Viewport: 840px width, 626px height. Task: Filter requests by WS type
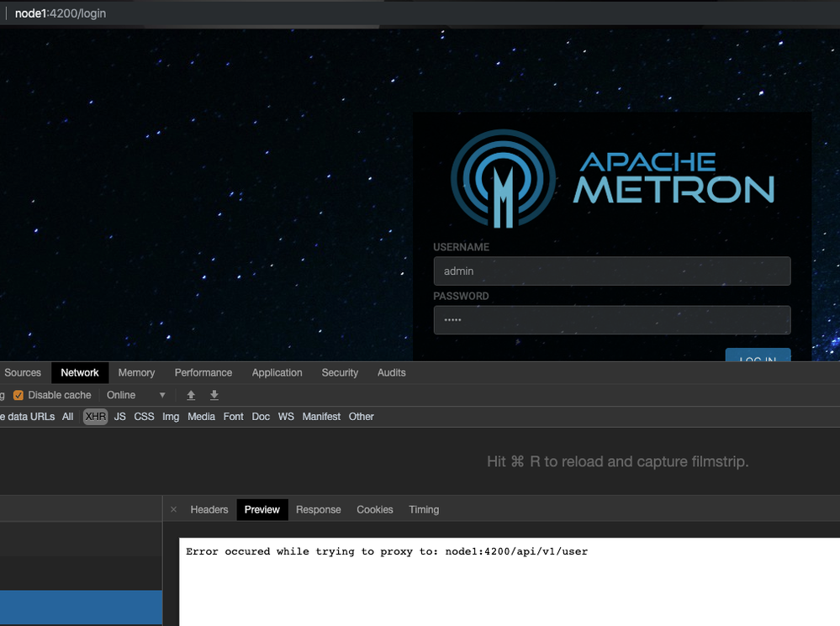pyautogui.click(x=286, y=417)
